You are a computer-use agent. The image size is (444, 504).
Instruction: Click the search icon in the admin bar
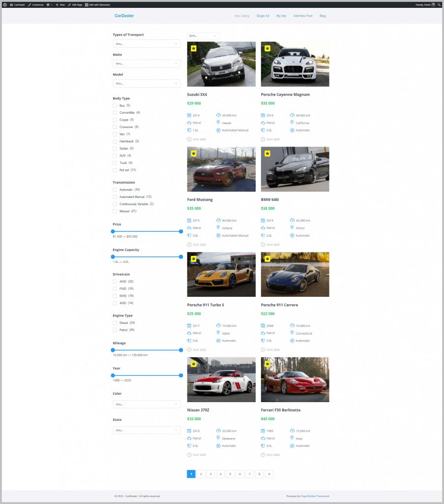[x=440, y=4]
